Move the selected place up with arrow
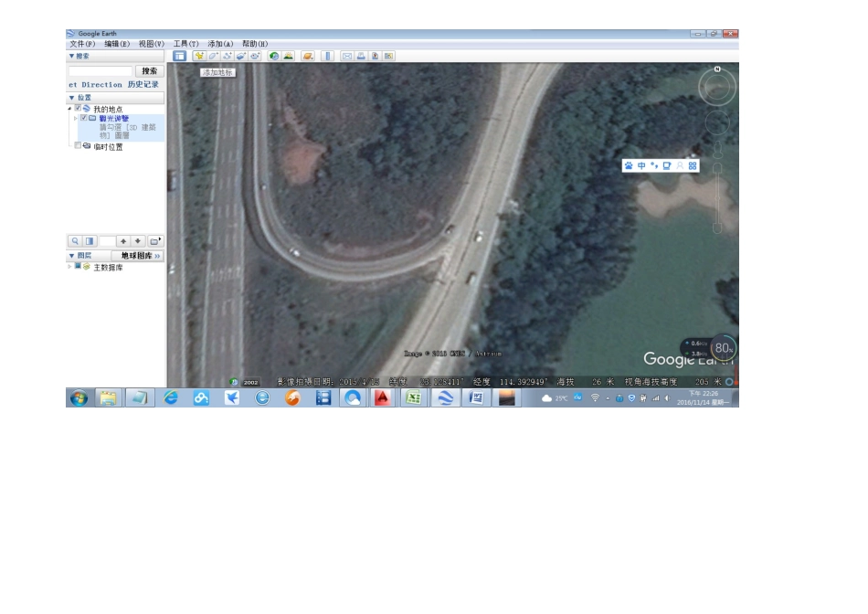This screenshot has height=614, width=868. (x=123, y=241)
